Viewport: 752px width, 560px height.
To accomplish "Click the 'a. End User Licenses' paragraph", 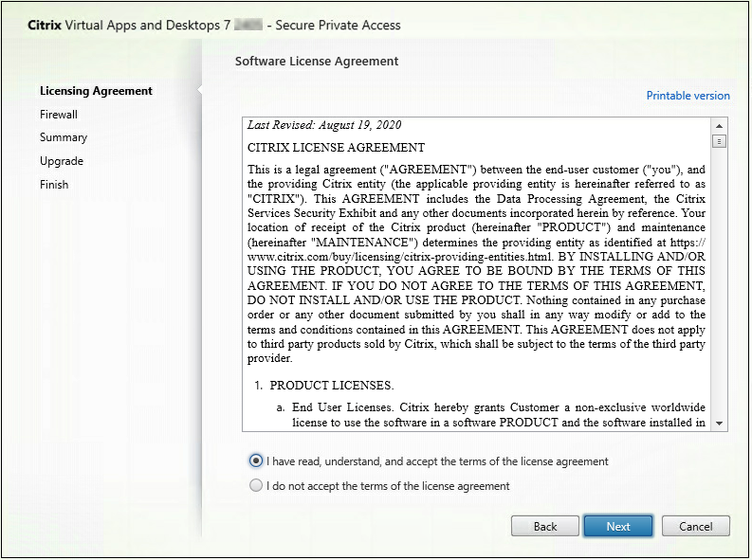I will [x=491, y=415].
